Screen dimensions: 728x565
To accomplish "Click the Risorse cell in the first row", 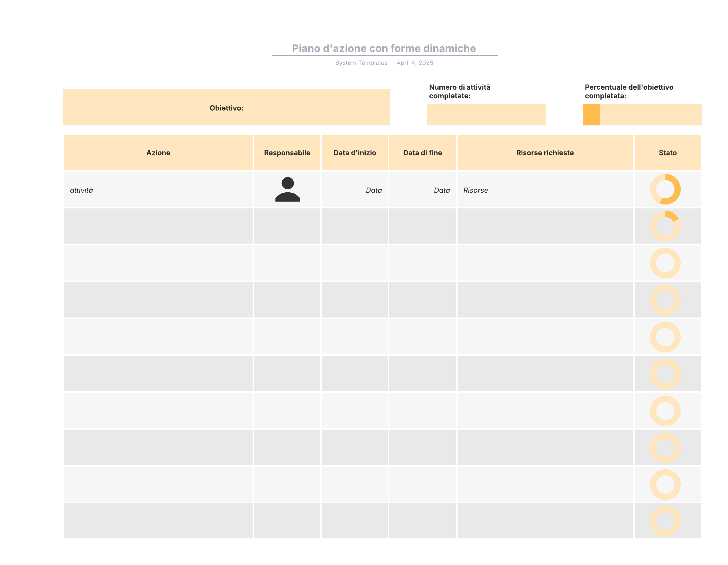I will coord(475,190).
